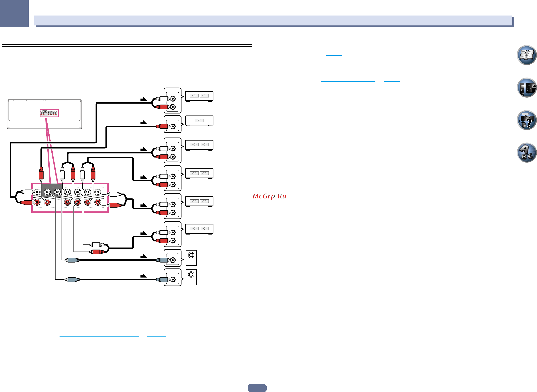537x392 pixels.
Task: Click the upper subwoofer speaker illustration
Action: pyautogui.click(x=191, y=258)
